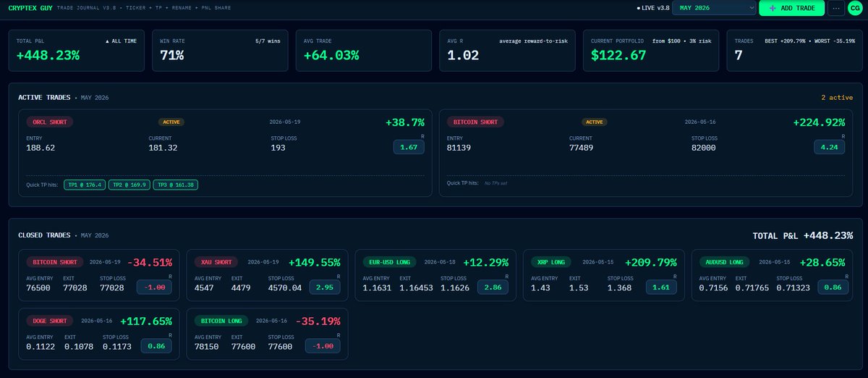Screen dimensions: 868x378
Task: Hit quick TP3 @ 161.38
Action: point(176,185)
